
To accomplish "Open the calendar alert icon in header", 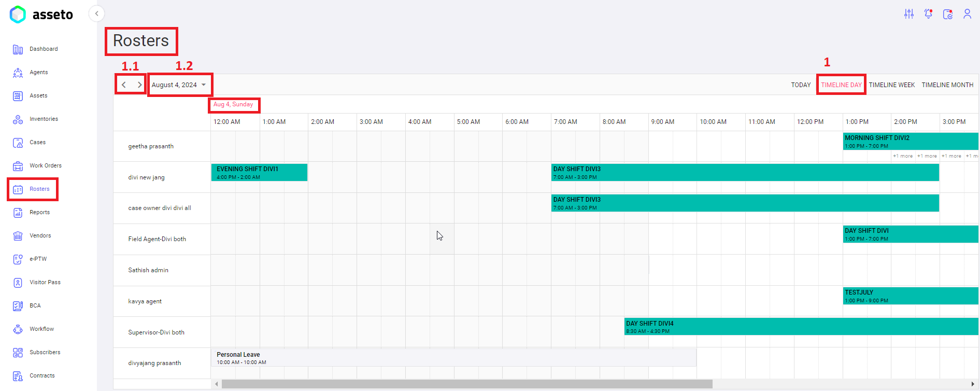I will (x=948, y=14).
